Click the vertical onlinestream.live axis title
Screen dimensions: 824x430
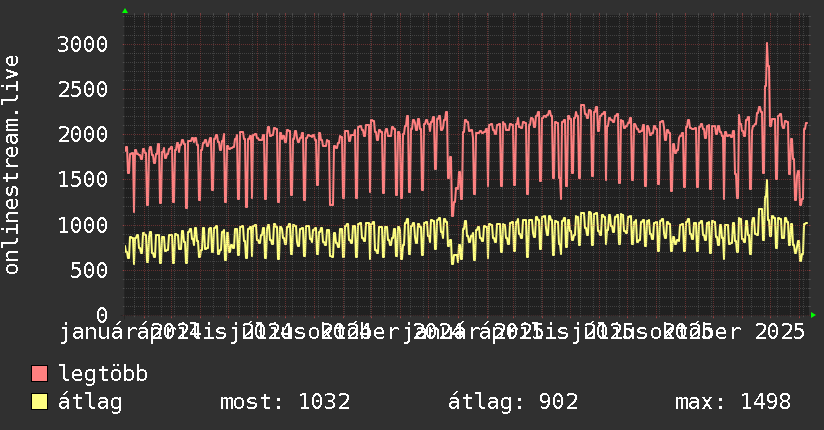12,165
